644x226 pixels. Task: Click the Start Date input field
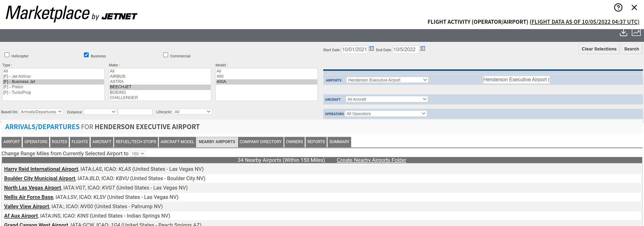pyautogui.click(x=355, y=50)
